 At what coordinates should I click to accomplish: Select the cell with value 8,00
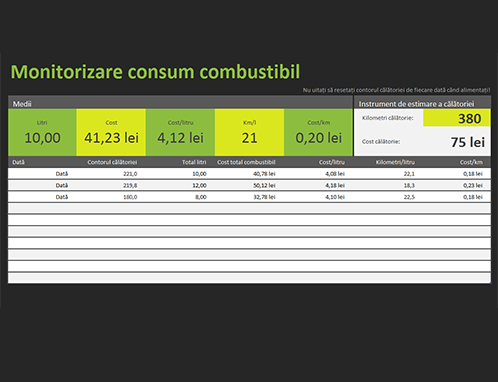tap(180, 197)
